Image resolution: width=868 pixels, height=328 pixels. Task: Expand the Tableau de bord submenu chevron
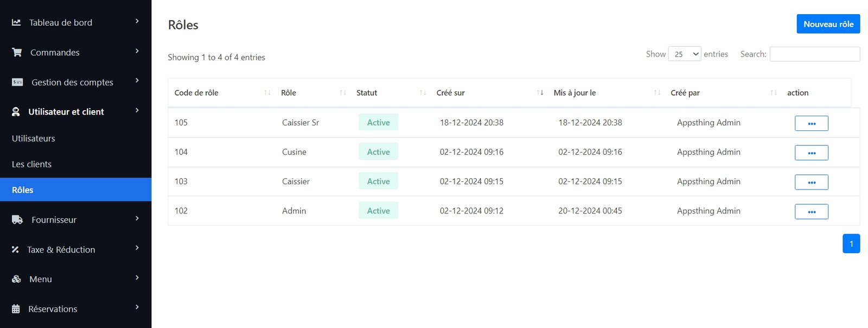(x=137, y=21)
